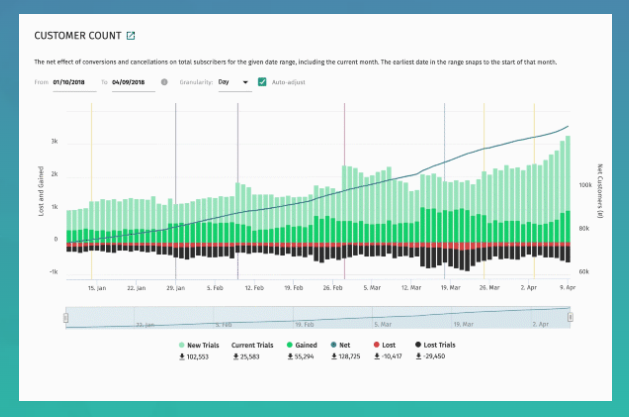Viewport: 629px width, 417px height.
Task: Click the 26. Feb x-axis label
Action: pyautogui.click(x=333, y=288)
